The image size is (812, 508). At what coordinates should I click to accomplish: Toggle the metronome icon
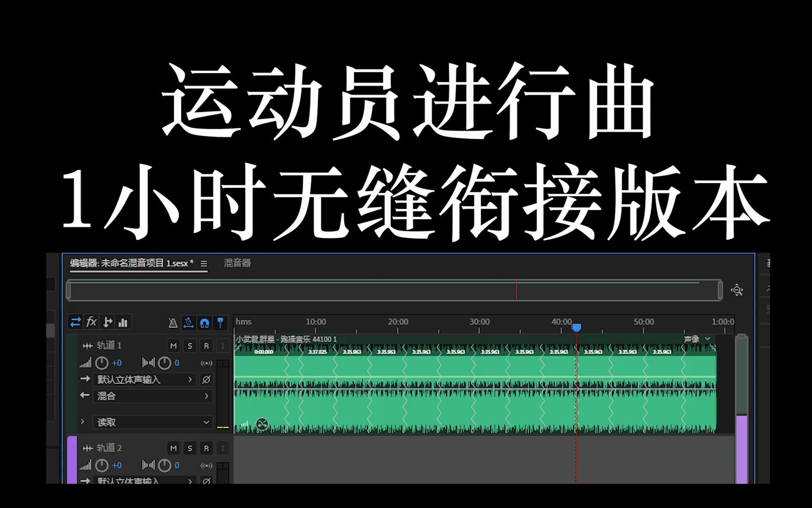(173, 323)
